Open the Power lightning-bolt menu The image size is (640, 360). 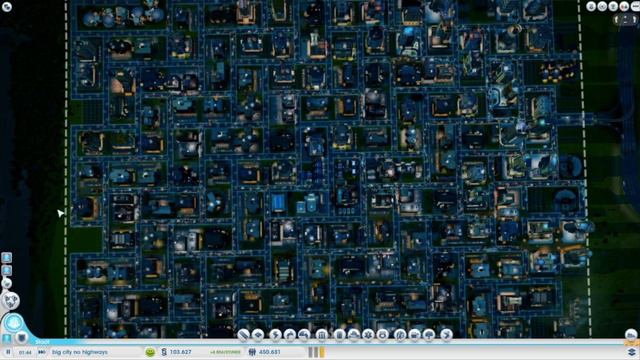[276, 335]
